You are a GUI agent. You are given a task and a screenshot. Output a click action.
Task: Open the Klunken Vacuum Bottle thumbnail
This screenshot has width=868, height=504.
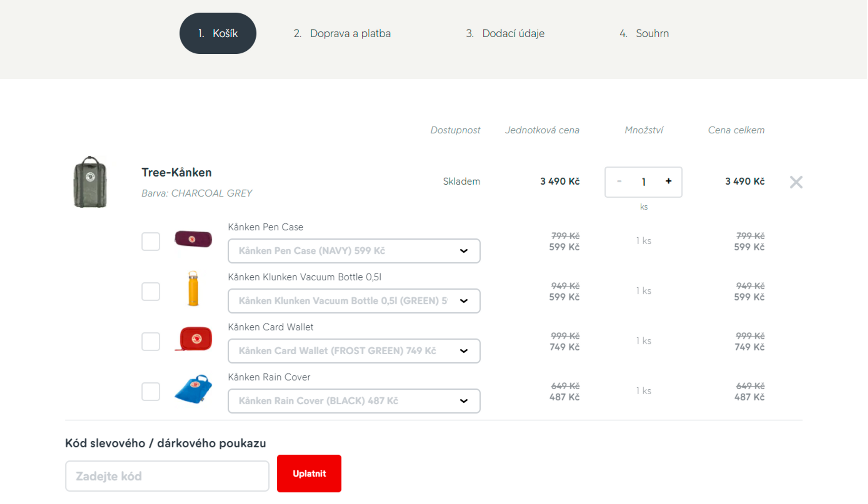tap(193, 289)
